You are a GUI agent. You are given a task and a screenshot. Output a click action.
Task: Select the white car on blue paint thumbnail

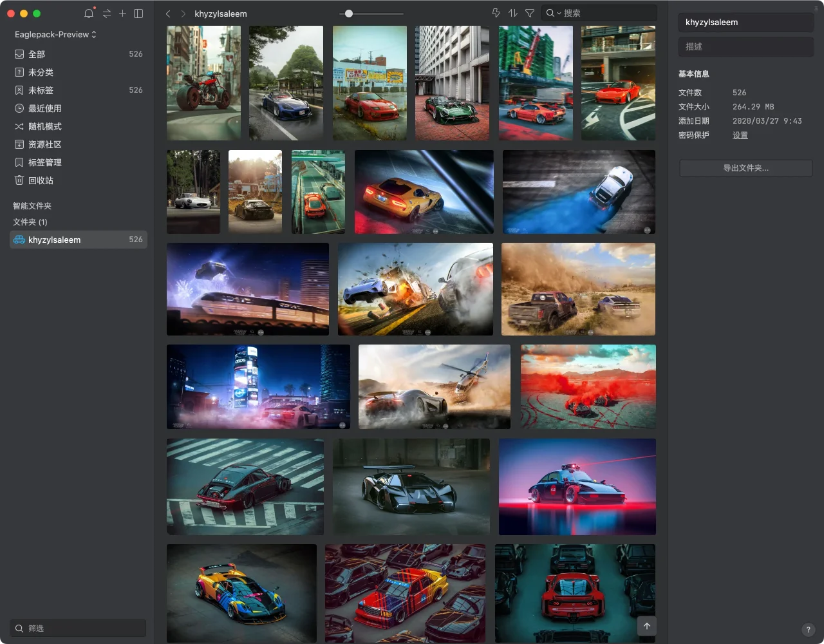[579, 192]
